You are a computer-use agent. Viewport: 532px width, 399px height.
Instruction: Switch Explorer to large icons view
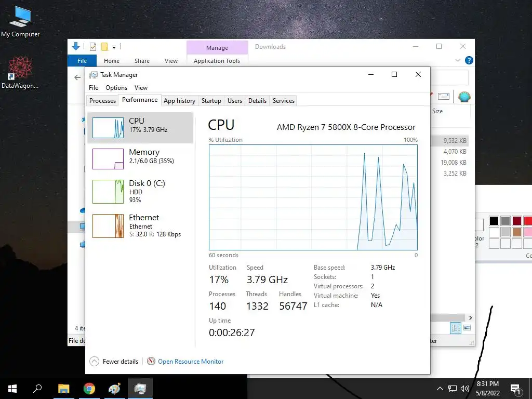(x=467, y=328)
